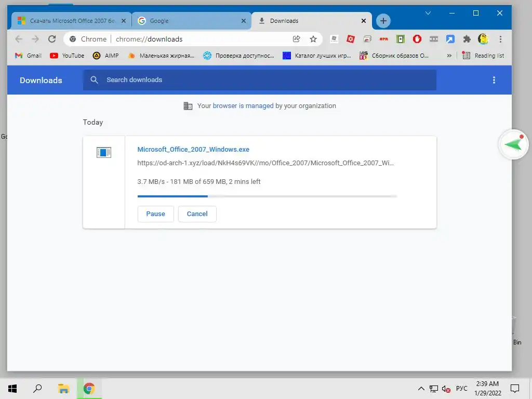Open the Reading list
532x399 pixels.
pos(483,56)
